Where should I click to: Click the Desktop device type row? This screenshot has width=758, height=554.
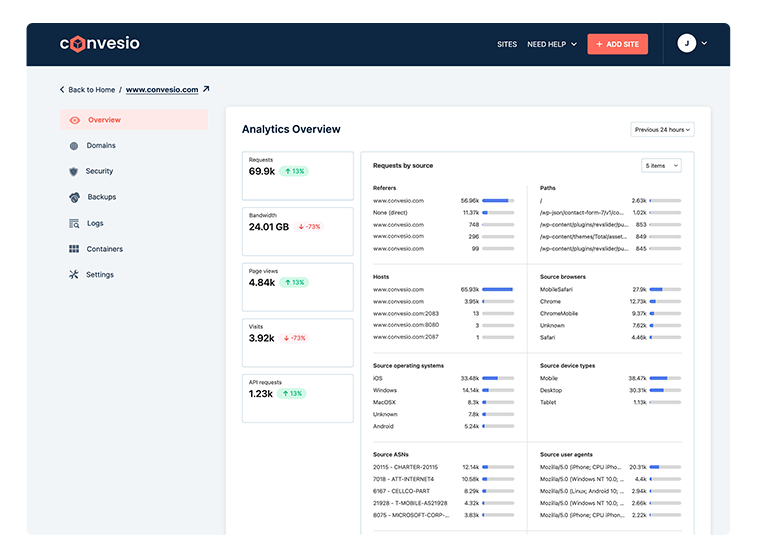point(611,391)
